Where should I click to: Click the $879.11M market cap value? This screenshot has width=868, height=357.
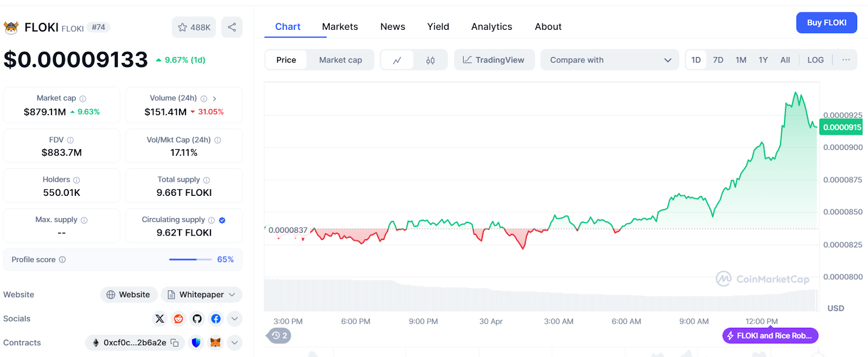(x=44, y=112)
